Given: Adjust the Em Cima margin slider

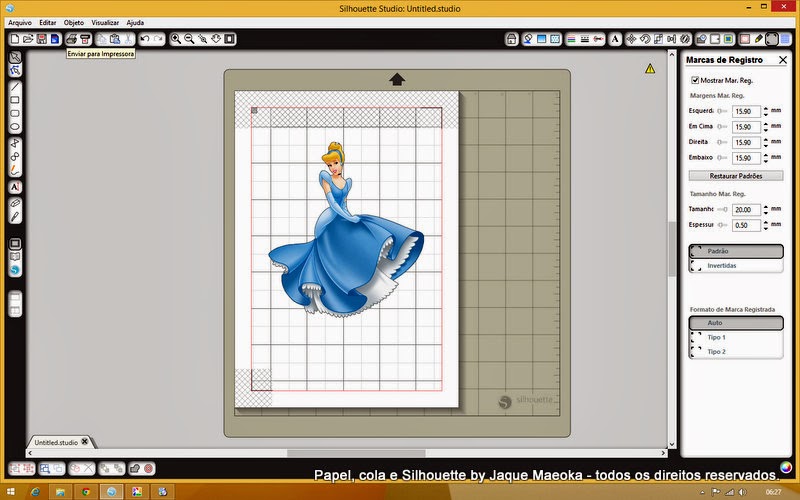Looking at the screenshot, I should [722, 126].
